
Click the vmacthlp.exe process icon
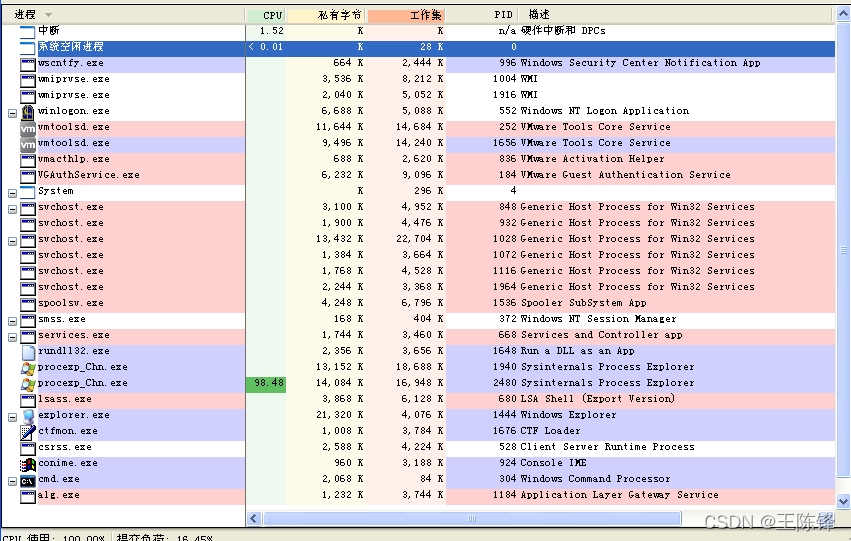point(28,160)
